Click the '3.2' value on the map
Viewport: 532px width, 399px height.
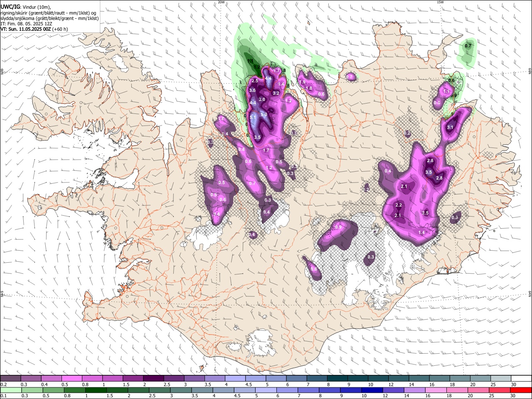click(276, 94)
